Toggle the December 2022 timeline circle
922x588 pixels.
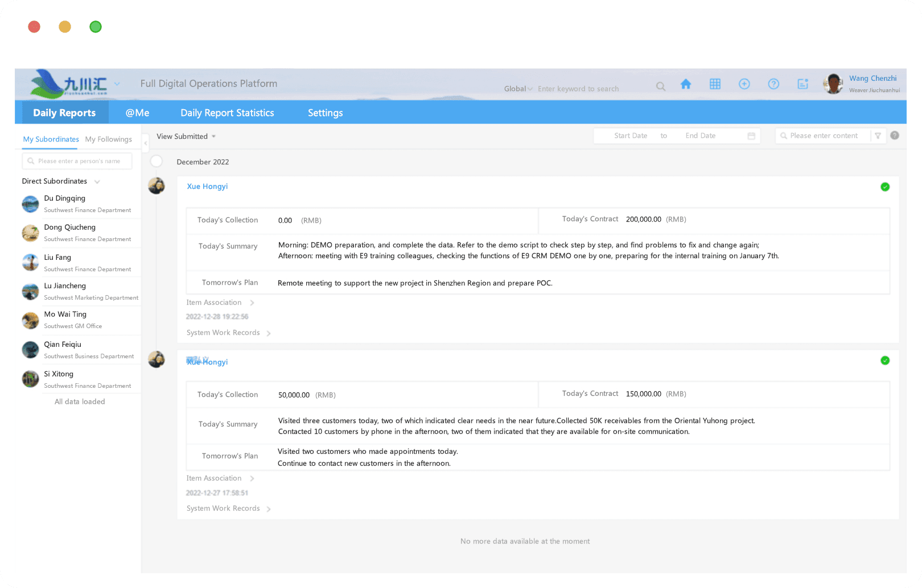click(157, 162)
